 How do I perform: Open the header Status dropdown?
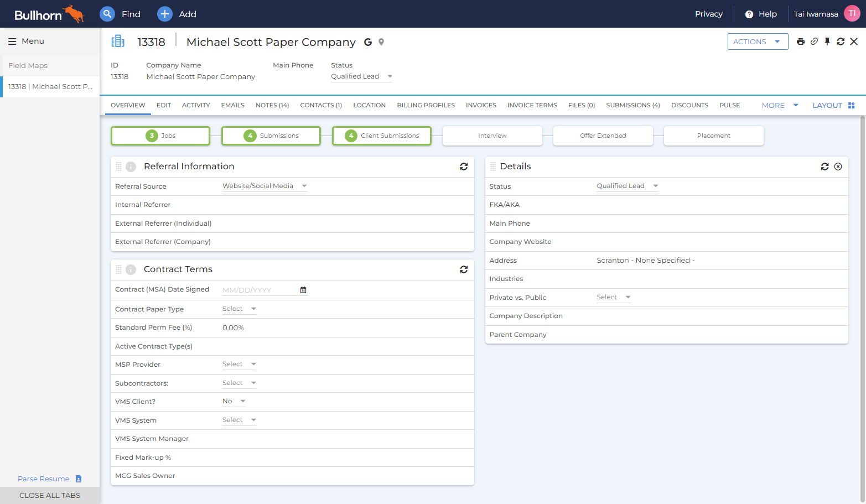pos(361,76)
